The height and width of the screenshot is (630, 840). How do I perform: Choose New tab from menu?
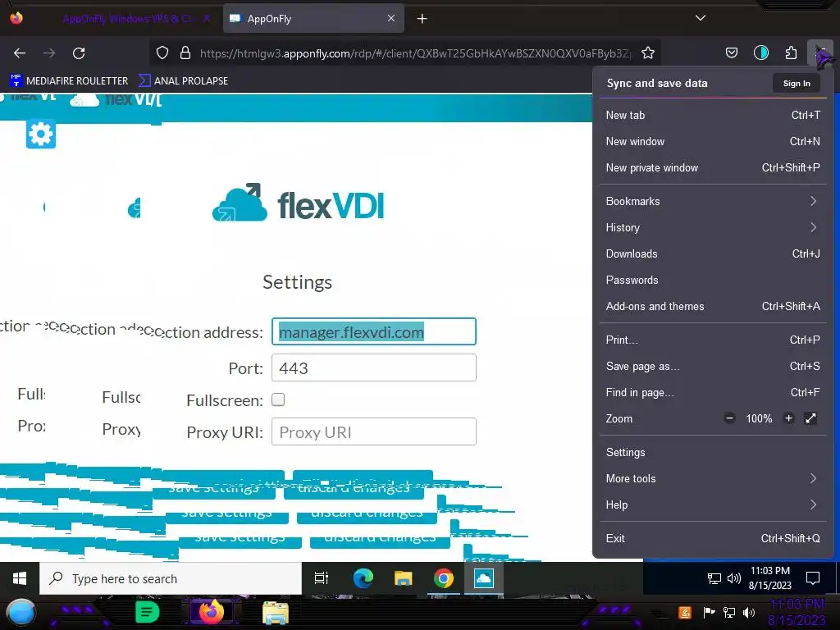(x=713, y=115)
